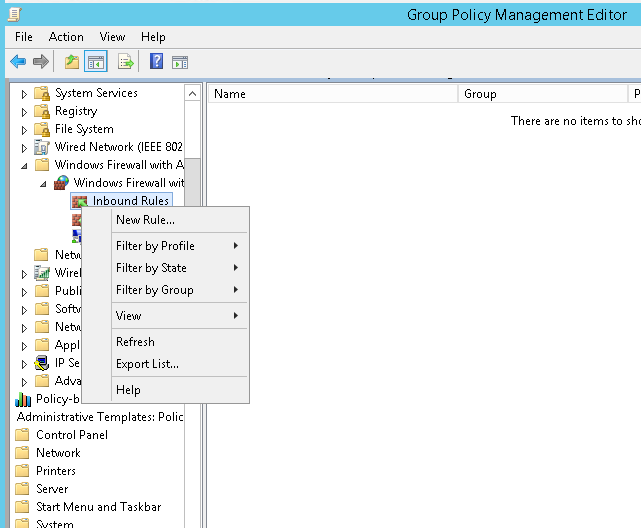Viewport: 641px width, 528px height.
Task: Collapse the top Windows Firewall folder node
Action: tap(25, 166)
